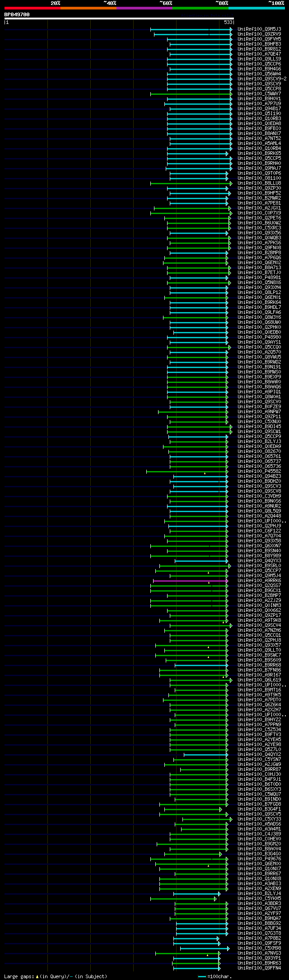Click label UniRef100_Q2QSG7
The image size is (289, 980).
[x=259, y=585]
